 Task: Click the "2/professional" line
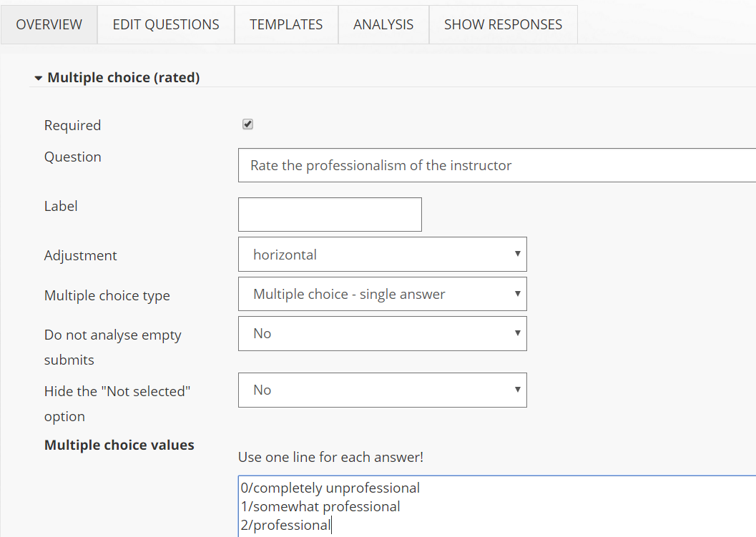click(286, 525)
